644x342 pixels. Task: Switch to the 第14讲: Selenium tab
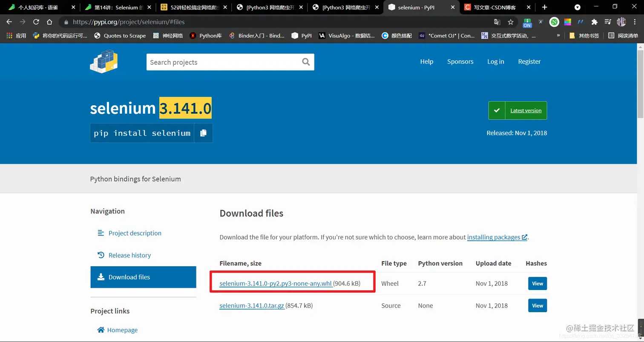click(118, 7)
